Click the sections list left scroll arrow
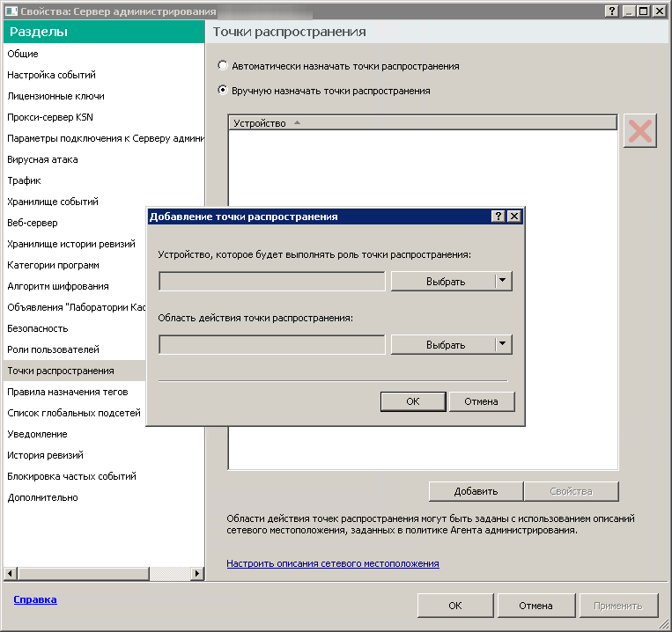 tap(11, 573)
